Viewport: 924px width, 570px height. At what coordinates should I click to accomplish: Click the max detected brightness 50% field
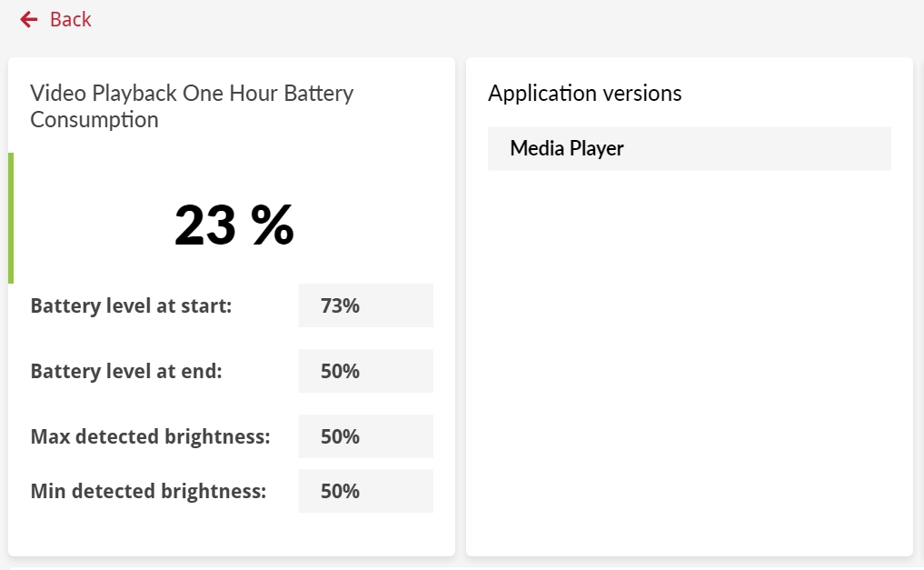[365, 436]
